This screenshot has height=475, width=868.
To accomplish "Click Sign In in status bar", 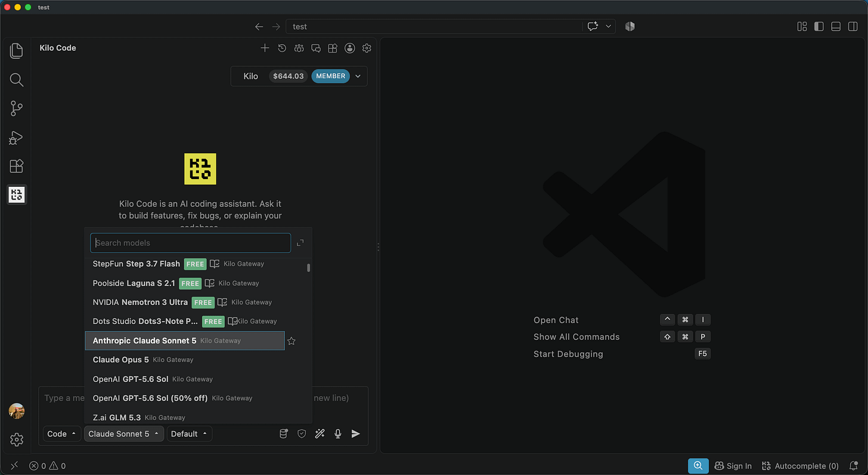I will [x=733, y=466].
